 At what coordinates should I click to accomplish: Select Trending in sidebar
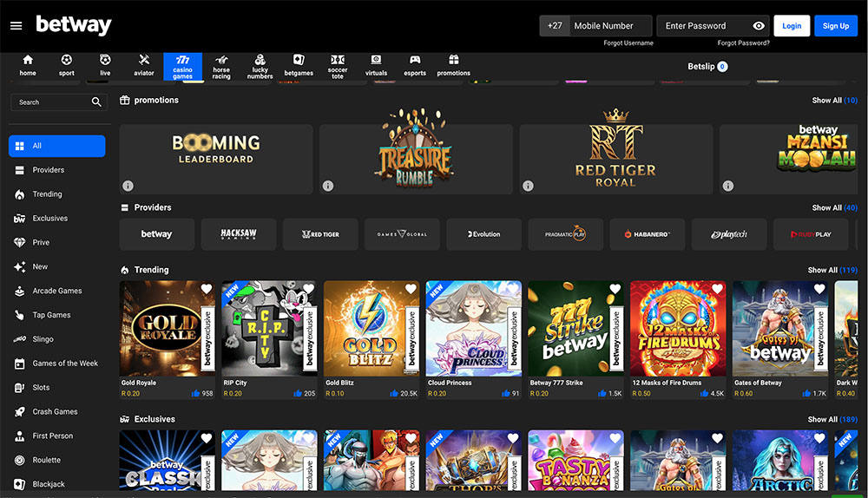tap(57, 194)
